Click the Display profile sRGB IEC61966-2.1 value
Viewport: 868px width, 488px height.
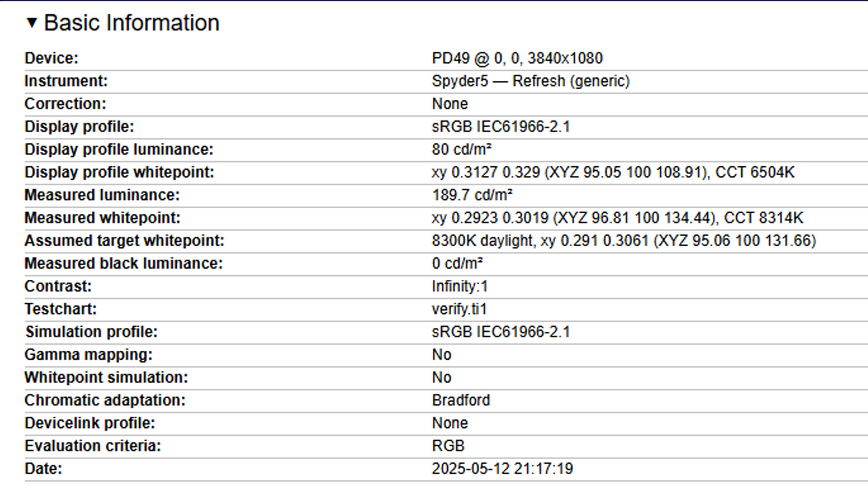point(500,127)
